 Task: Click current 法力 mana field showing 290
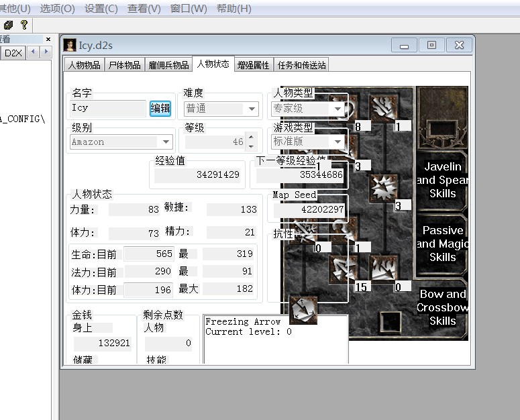[148, 272]
